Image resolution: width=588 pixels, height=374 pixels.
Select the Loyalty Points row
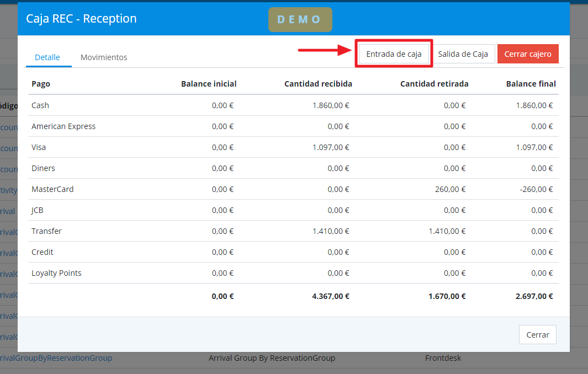(56, 273)
